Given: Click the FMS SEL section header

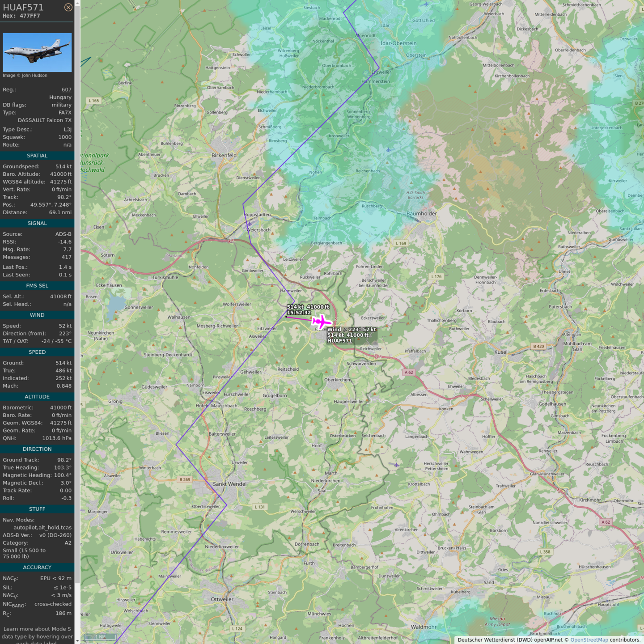Looking at the screenshot, I should (x=37, y=285).
